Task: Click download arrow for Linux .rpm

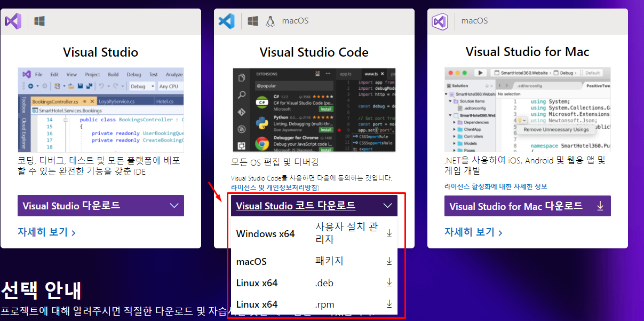Action: coord(389,304)
